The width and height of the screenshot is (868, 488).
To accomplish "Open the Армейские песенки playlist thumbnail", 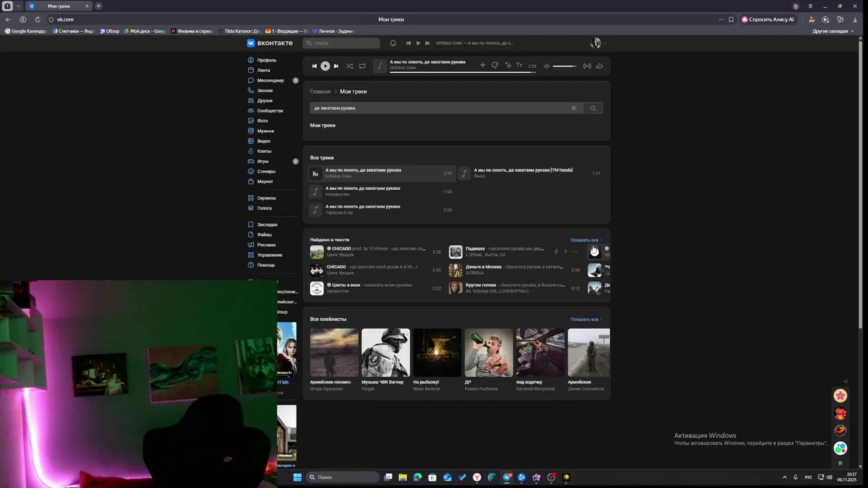I will [334, 352].
